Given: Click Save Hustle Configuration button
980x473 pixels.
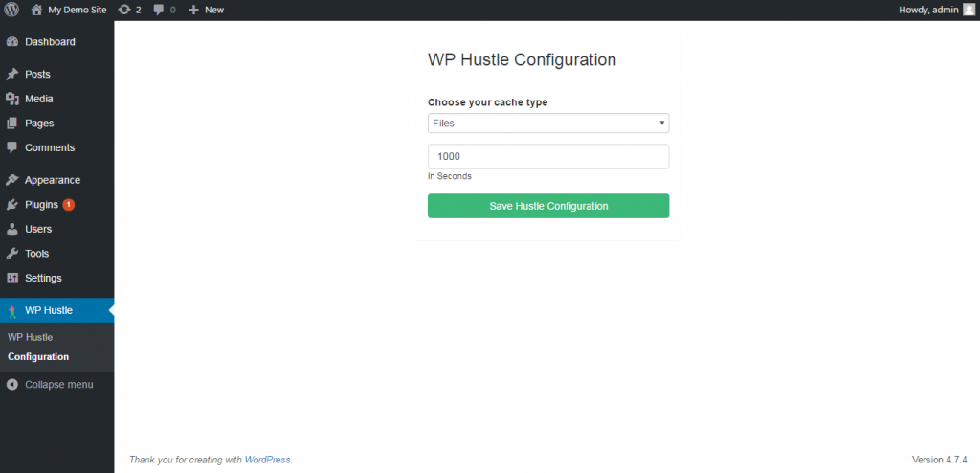Looking at the screenshot, I should coord(548,206).
